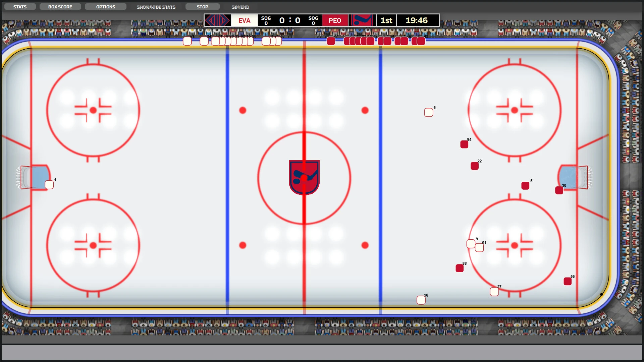Click the EVA team logo on the scoreboard

[x=217, y=20]
